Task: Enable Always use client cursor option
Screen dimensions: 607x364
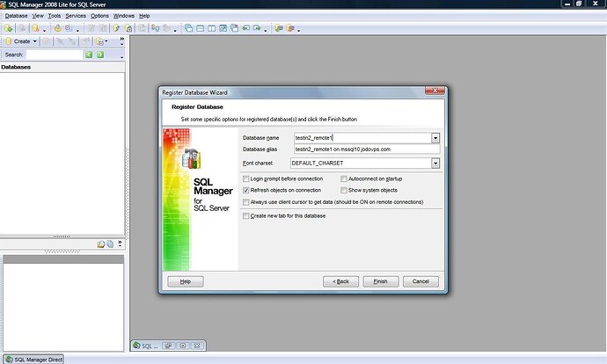Action: [x=245, y=202]
